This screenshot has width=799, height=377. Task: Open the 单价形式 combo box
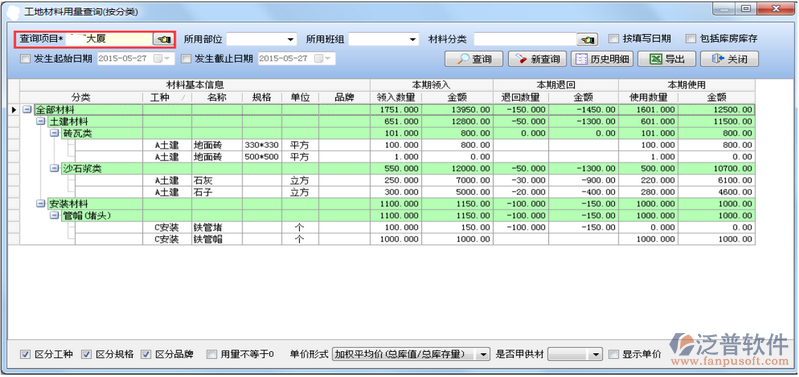pyautogui.click(x=411, y=354)
